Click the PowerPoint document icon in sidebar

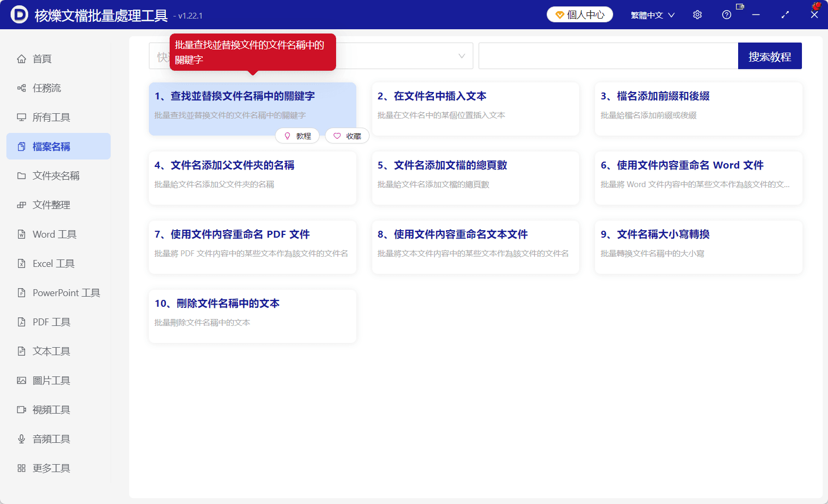(21, 293)
